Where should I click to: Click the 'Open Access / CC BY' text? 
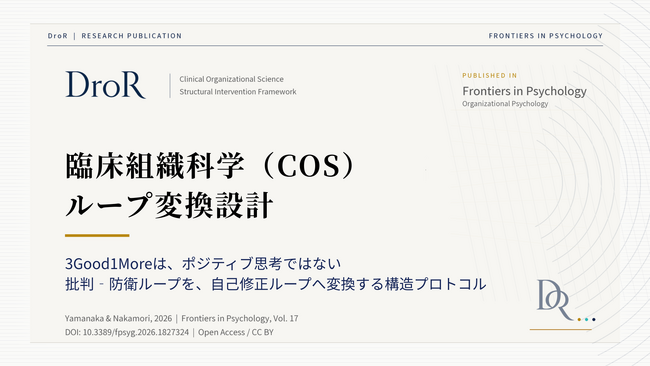(235, 332)
